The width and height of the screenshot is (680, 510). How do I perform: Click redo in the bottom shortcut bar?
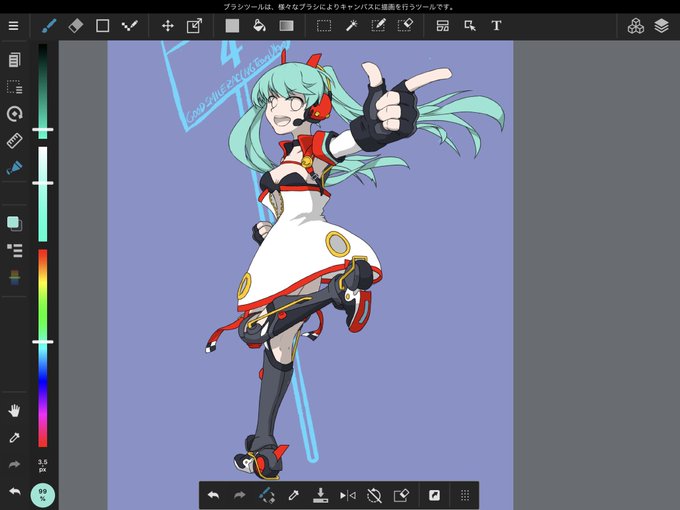point(239,495)
